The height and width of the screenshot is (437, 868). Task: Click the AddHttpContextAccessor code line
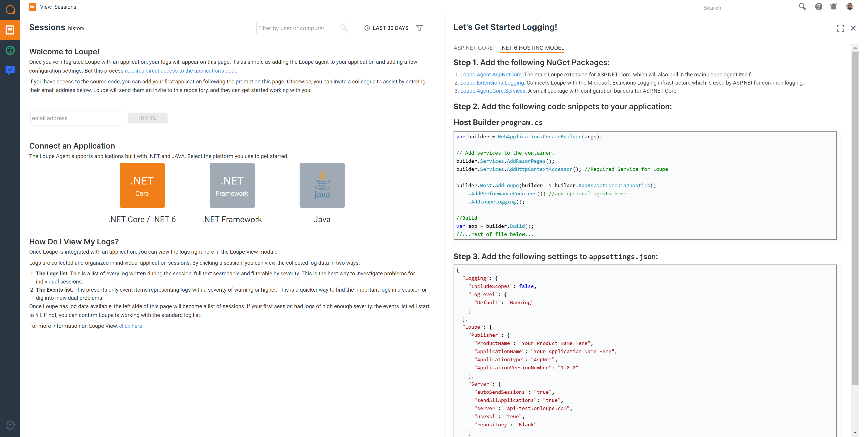point(562,169)
